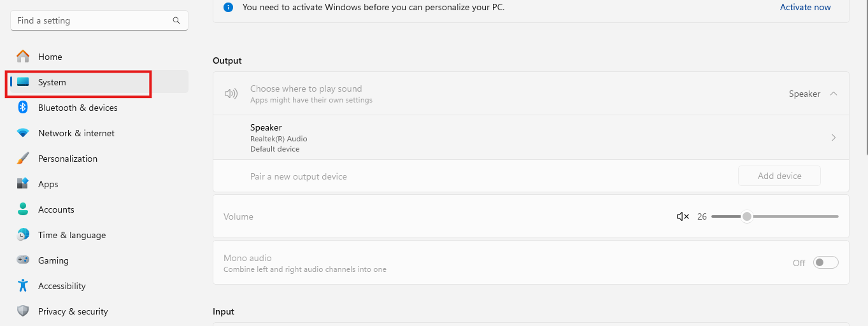Click the Network & internet wifi icon
868x326 pixels.
[23, 133]
